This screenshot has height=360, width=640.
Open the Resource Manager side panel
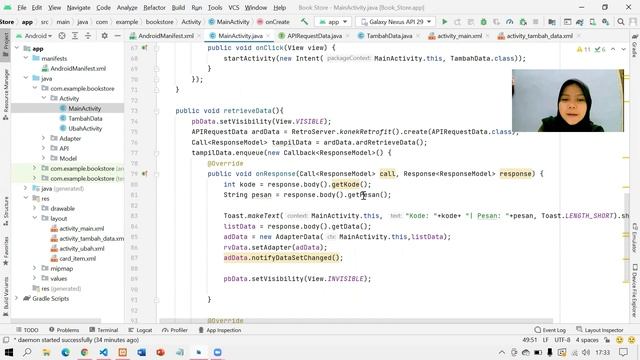[x=5, y=95]
